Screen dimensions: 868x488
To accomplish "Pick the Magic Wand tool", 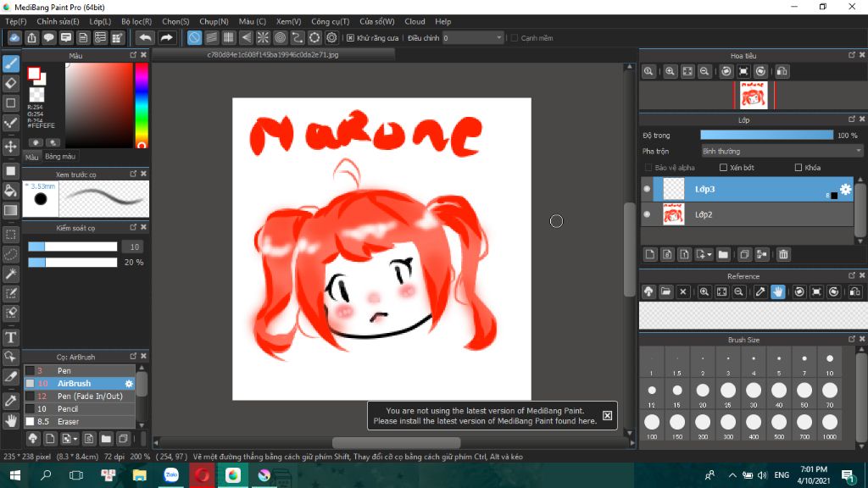I will [11, 274].
